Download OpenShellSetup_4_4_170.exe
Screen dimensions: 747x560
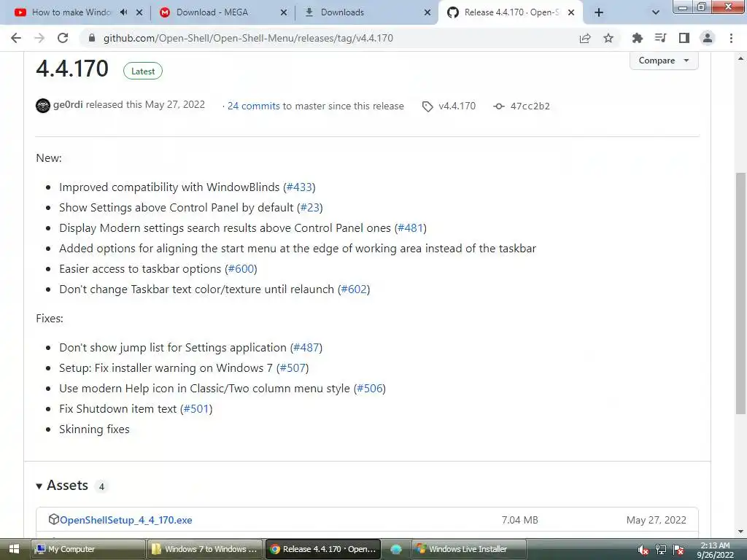[125, 520]
